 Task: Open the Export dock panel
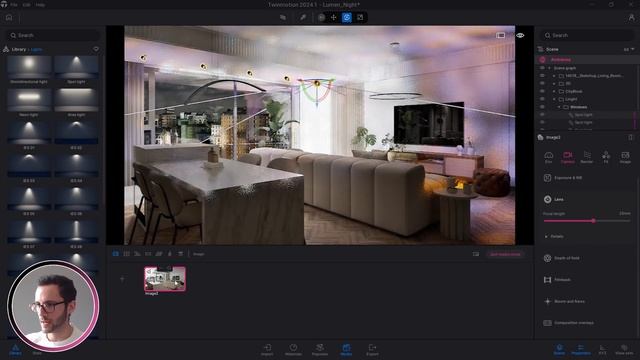[372, 349]
